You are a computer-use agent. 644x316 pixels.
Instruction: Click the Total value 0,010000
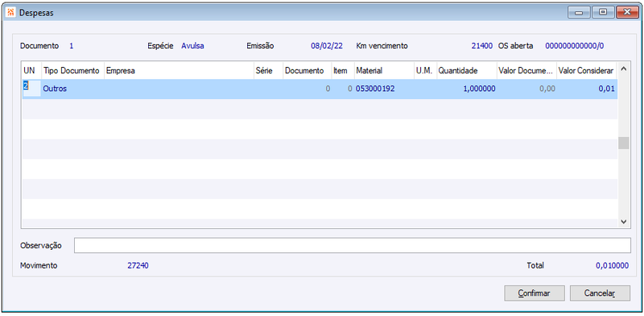[x=612, y=265]
